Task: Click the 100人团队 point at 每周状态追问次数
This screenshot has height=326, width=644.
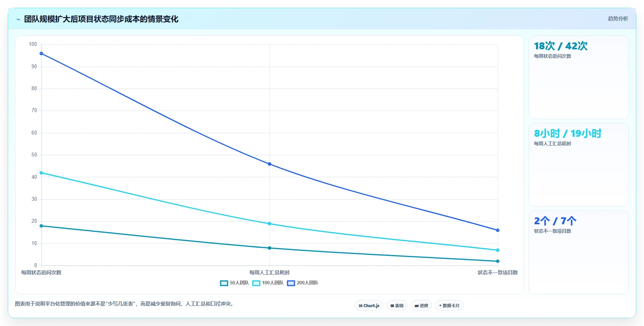Action: (x=41, y=173)
